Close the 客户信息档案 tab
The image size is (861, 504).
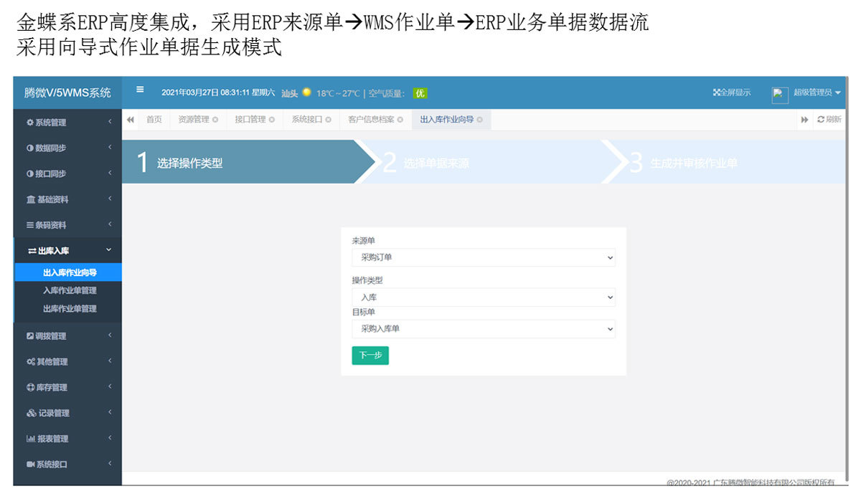pyautogui.click(x=400, y=120)
